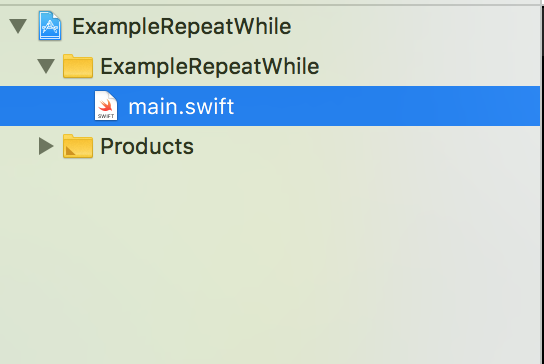
Task: Expand the Products folder disclosure triangle
Action: 46,146
